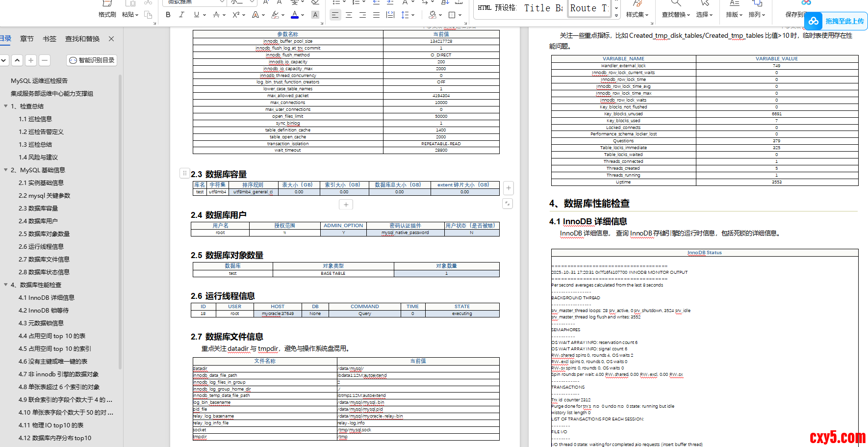Apply underline with the U icon
Image resolution: width=868 pixels, height=447 pixels.
197,15
